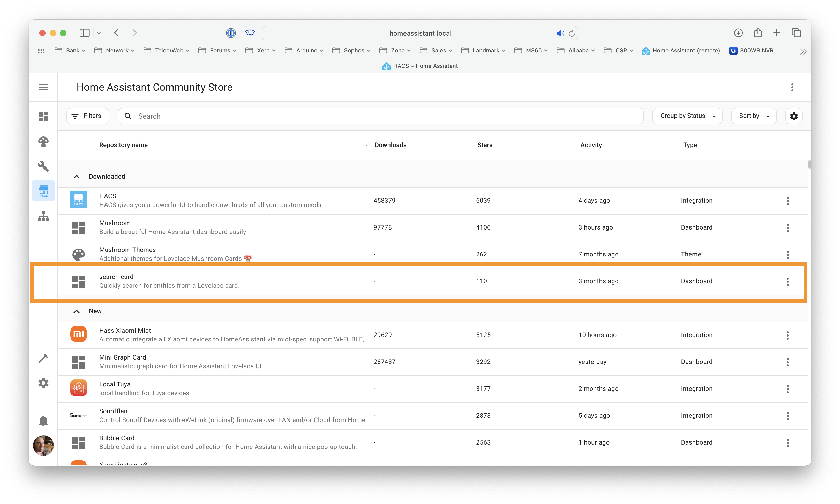The image size is (840, 504).
Task: Open the HACS sidebar icon
Action: (x=43, y=191)
